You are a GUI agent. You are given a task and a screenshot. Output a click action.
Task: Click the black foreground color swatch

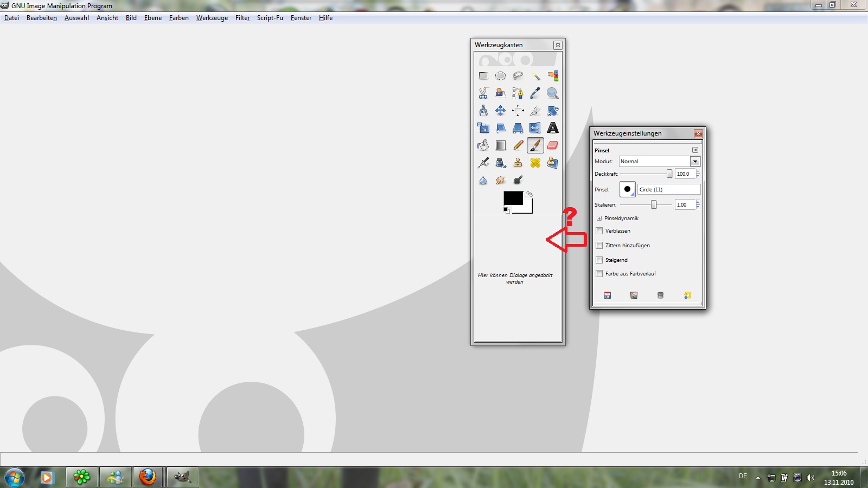click(512, 198)
